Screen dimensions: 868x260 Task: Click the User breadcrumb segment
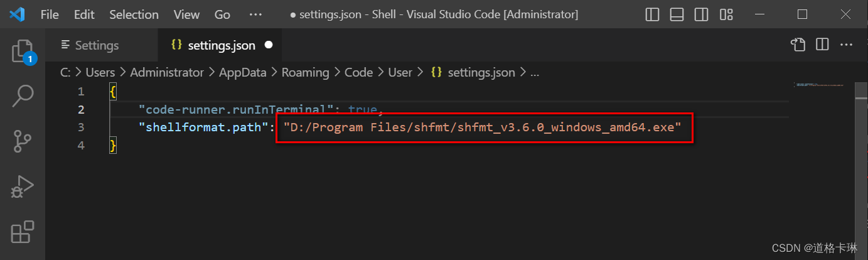click(400, 72)
